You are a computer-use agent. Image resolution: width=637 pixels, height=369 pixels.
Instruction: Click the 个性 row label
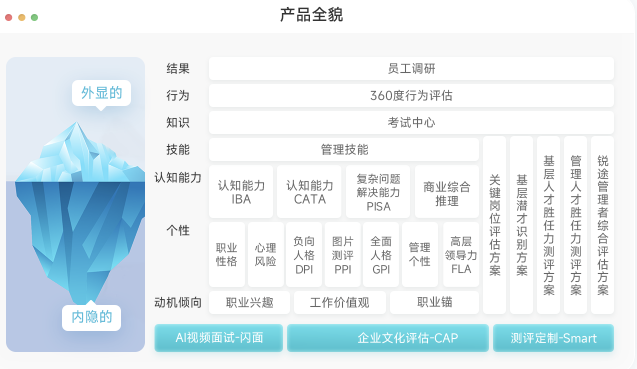coord(178,230)
